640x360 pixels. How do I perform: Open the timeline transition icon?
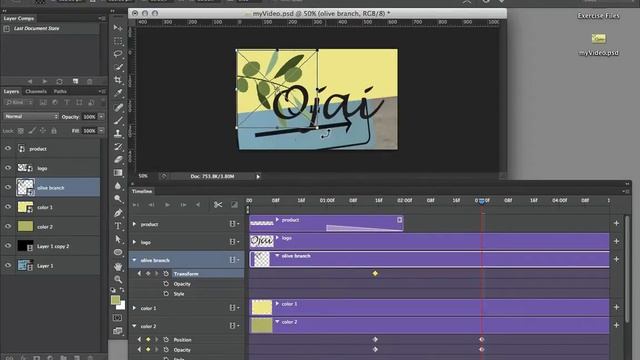click(234, 204)
